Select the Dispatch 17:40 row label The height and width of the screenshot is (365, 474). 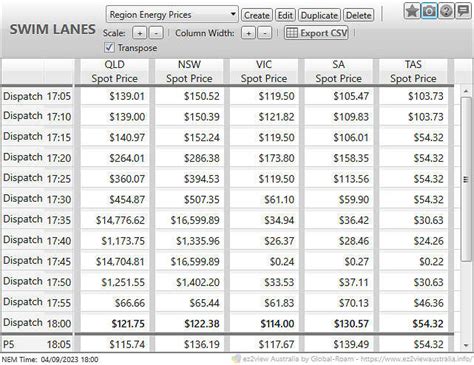point(37,240)
